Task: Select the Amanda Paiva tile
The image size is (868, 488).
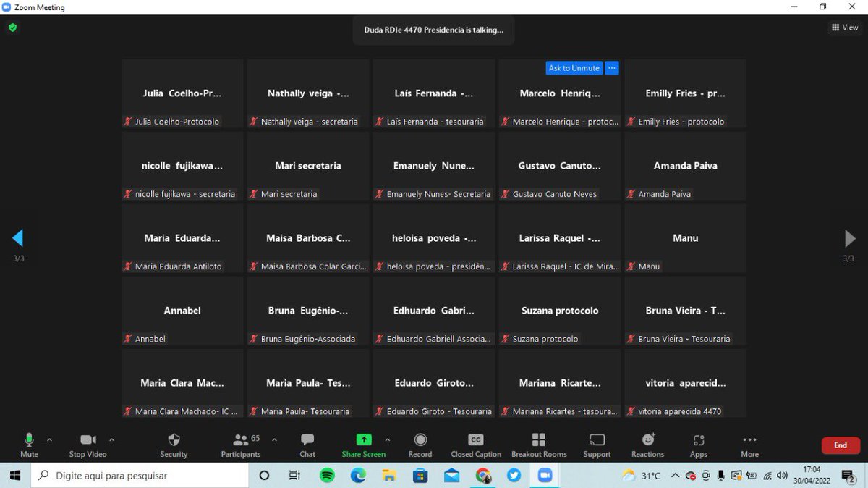Action: tap(686, 166)
